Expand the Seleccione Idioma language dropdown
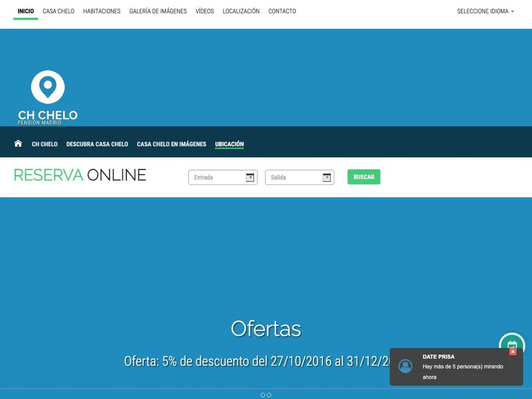 [485, 11]
